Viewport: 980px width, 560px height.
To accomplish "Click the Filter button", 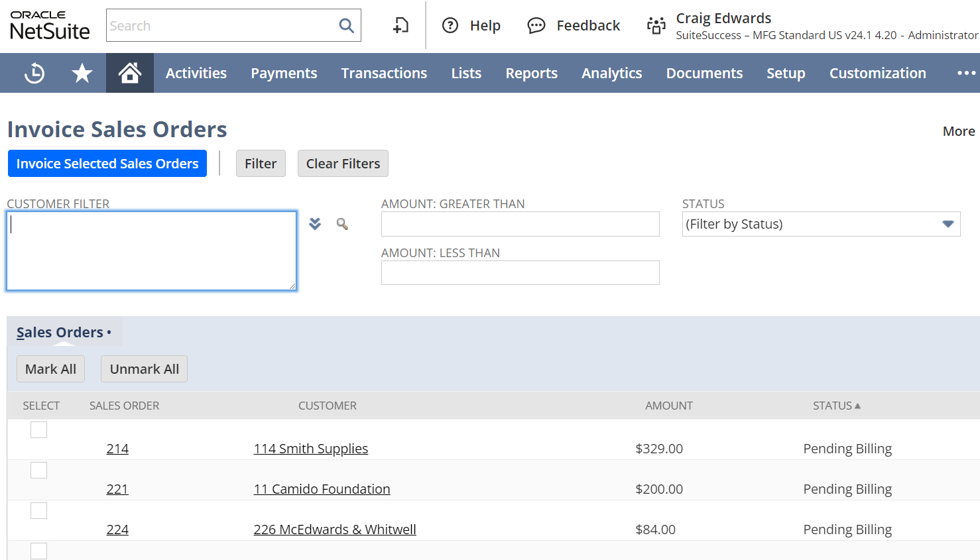I will (x=261, y=164).
